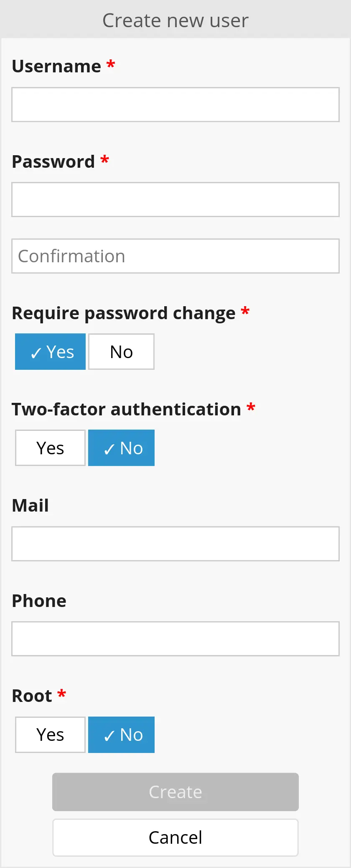Screen dimensions: 351x868
Task: Set Root option to Yes
Action: [51, 735]
